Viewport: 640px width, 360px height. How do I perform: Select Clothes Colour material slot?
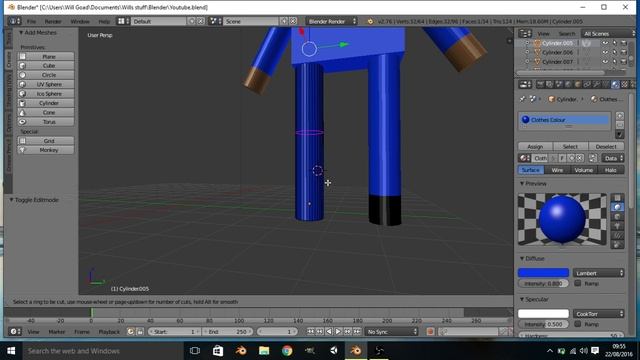click(564, 120)
